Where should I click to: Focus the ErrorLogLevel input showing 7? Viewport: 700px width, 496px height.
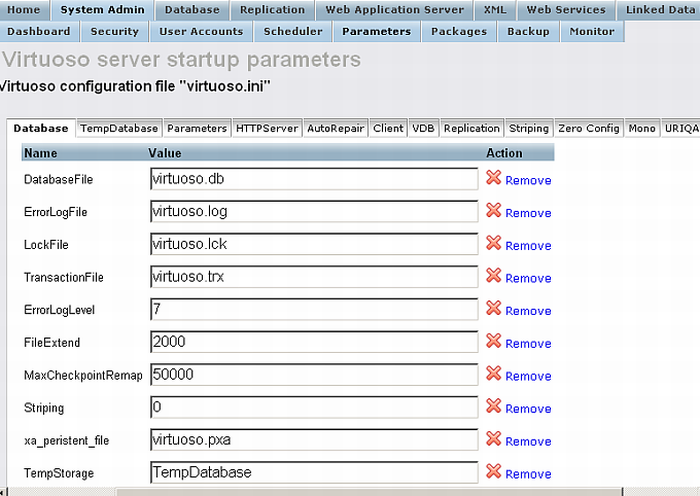314,309
